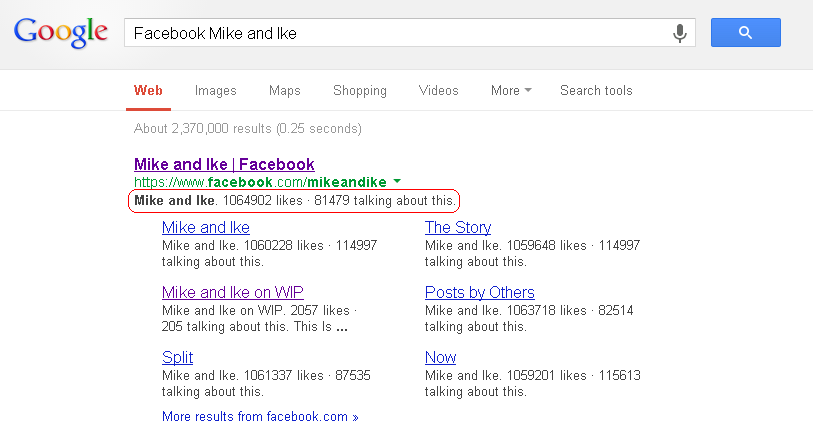Open the Mike and Ike sitelink
This screenshot has width=813, height=443.
coord(206,227)
